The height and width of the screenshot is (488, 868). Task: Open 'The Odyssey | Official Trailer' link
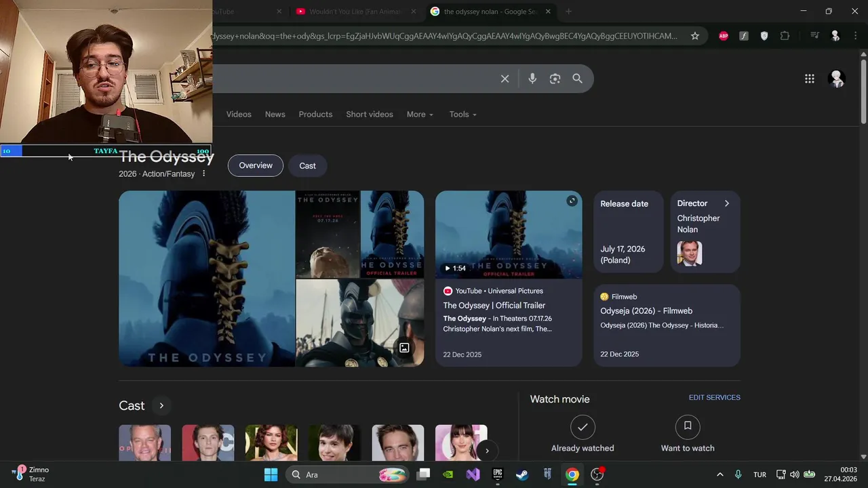click(494, 306)
